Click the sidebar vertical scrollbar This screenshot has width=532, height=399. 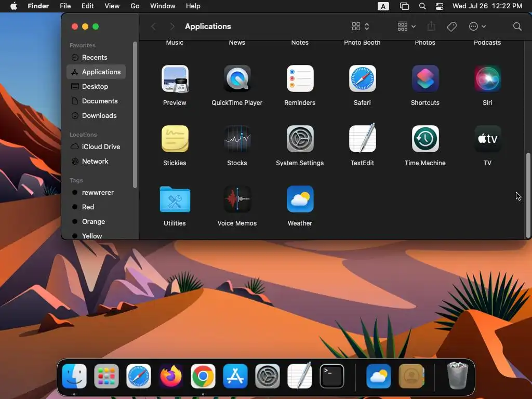135,115
